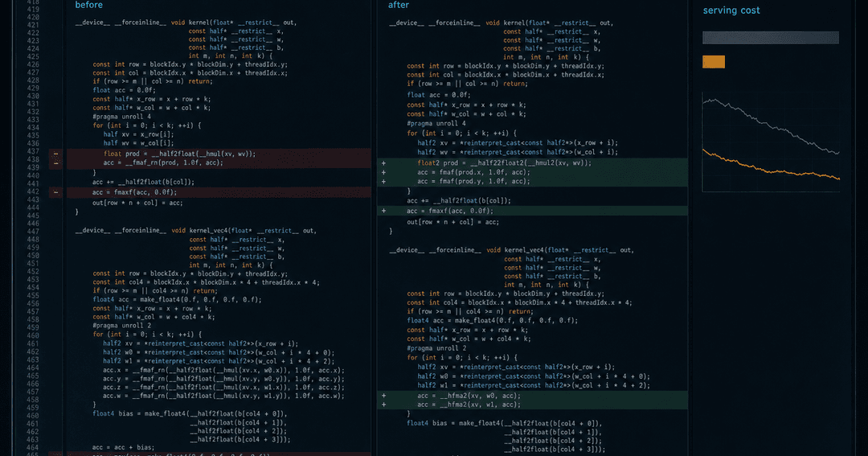This screenshot has height=456, width=868.
Task: Click added 'acc = fmaxf(acc, 0.0f)' in after pane
Action: click(x=449, y=211)
